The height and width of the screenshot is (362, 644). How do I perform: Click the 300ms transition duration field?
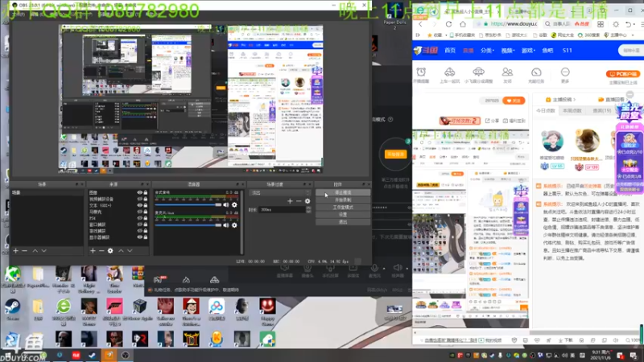(x=282, y=210)
